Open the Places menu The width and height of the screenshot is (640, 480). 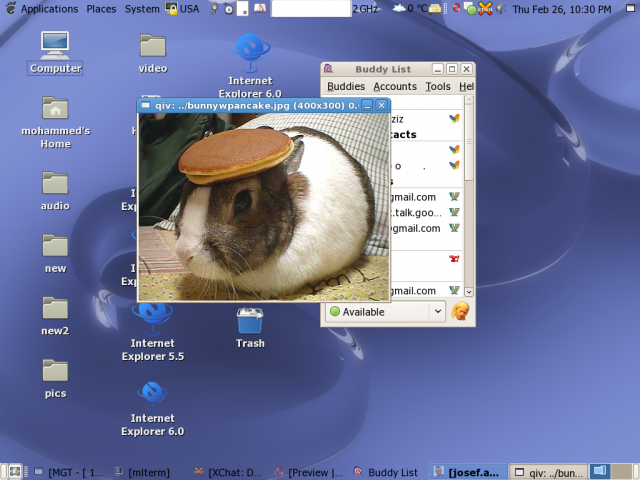[x=101, y=9]
